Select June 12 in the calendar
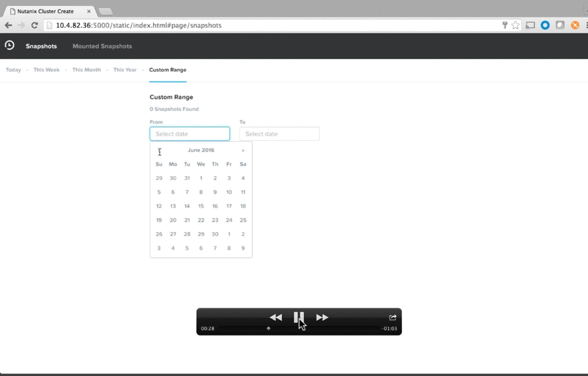This screenshot has width=588, height=376. pos(159,206)
